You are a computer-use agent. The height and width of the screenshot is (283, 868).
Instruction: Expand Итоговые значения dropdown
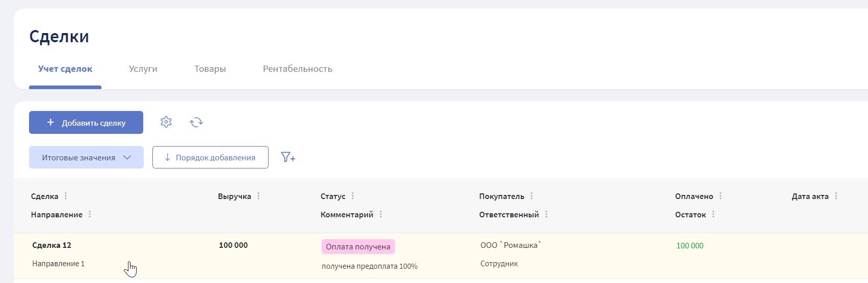[86, 157]
